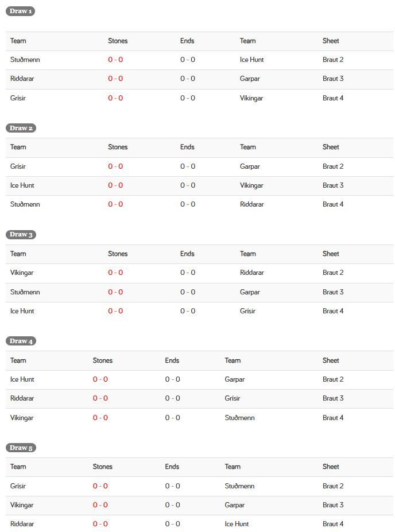Click the Sheet column header in Draw 4

[x=331, y=360]
